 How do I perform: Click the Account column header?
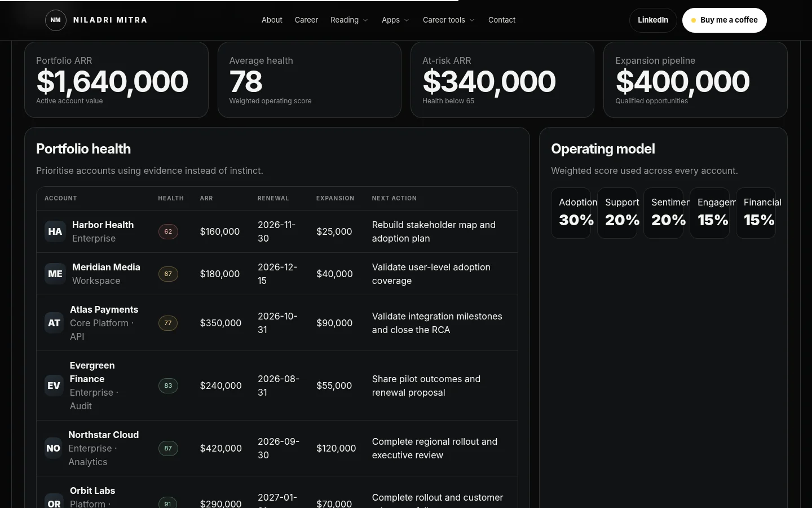click(61, 198)
